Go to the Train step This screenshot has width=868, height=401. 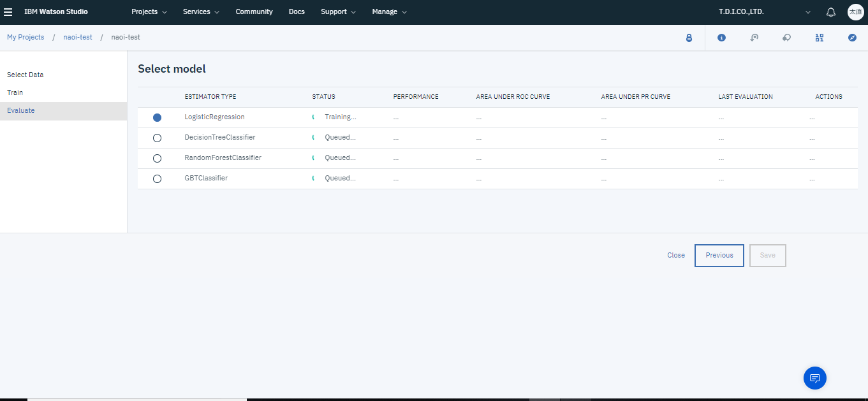click(x=15, y=92)
